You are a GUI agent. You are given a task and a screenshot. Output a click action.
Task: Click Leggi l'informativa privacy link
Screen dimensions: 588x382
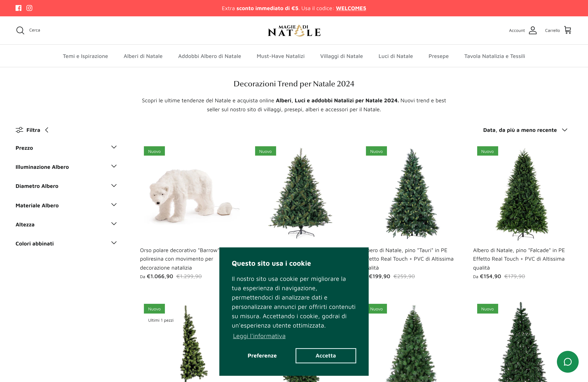(x=259, y=336)
